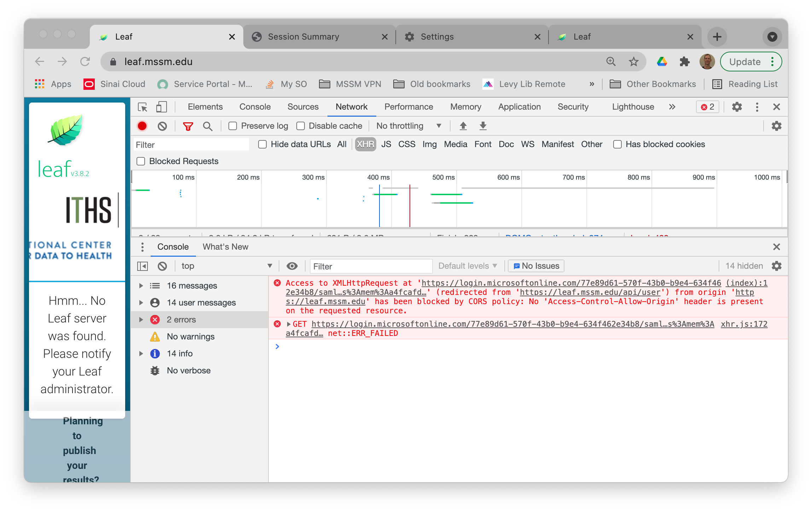This screenshot has height=512, width=812.
Task: Switch to the Sources panel tab
Action: tap(303, 107)
